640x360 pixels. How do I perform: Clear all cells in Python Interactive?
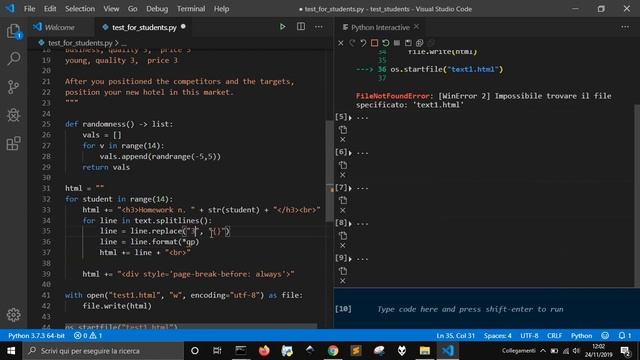340,43
